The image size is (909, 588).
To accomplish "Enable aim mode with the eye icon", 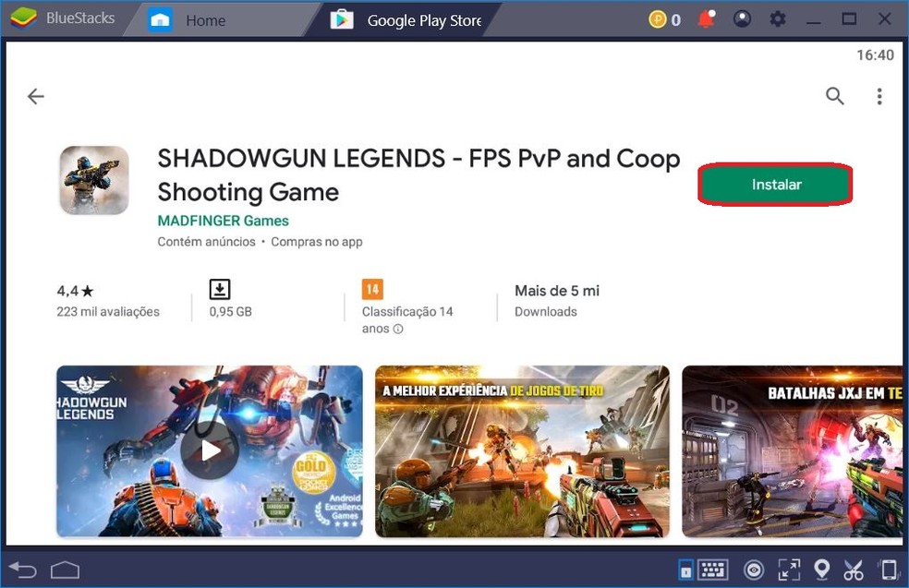I will 753,570.
